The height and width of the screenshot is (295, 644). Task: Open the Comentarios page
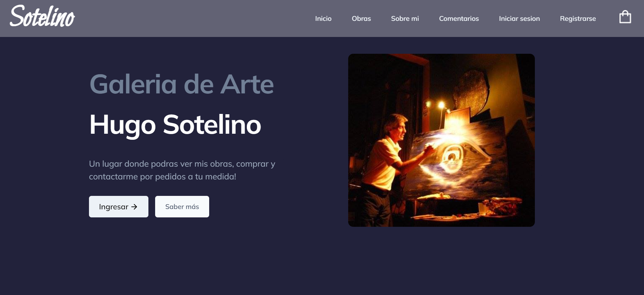tap(459, 19)
